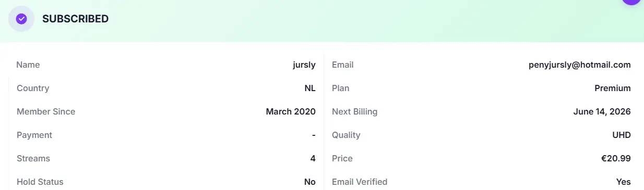Screen dimensions: 644x190
Task: Click the Country value NL
Action: (310, 88)
